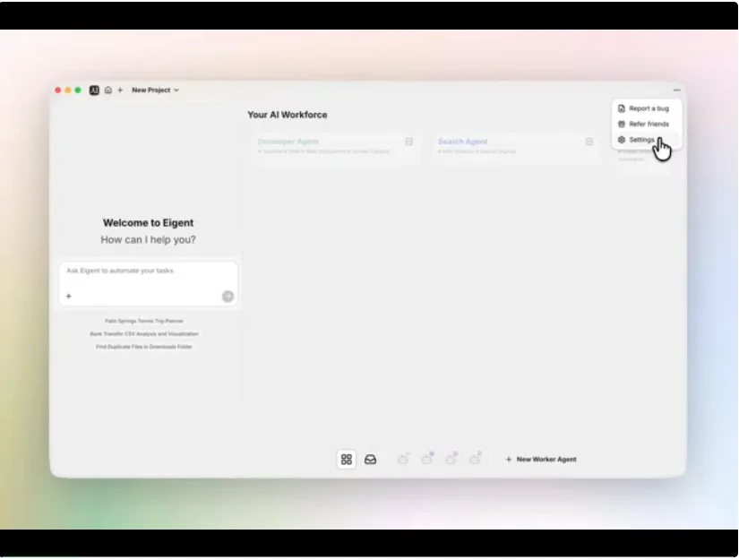Open the New Project dropdown

click(x=155, y=90)
